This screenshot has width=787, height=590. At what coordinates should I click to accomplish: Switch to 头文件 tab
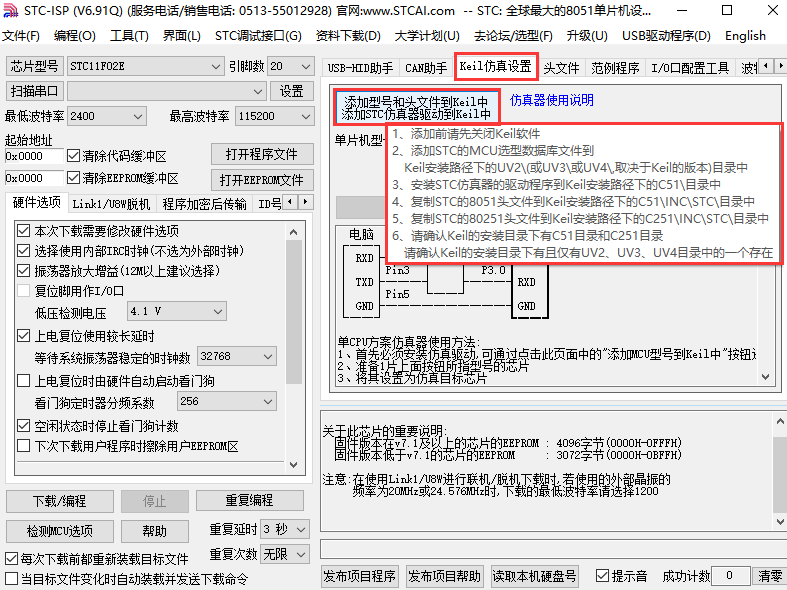pos(561,68)
